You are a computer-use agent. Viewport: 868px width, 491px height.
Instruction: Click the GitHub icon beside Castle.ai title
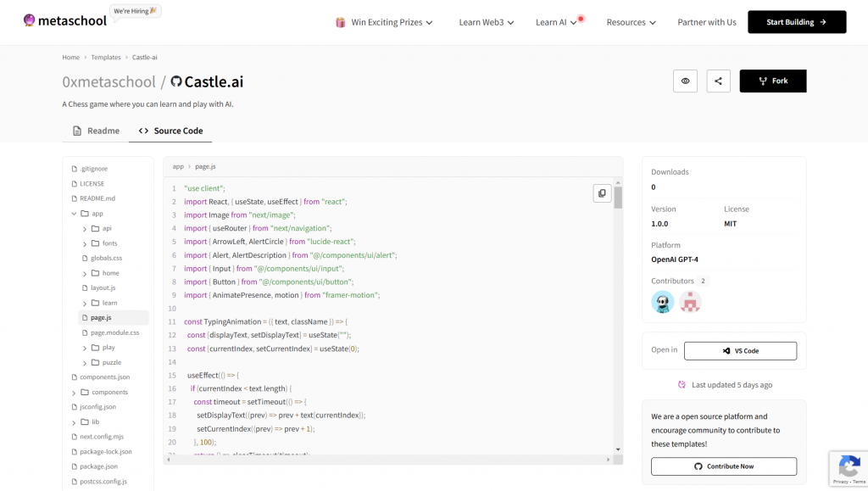(175, 81)
